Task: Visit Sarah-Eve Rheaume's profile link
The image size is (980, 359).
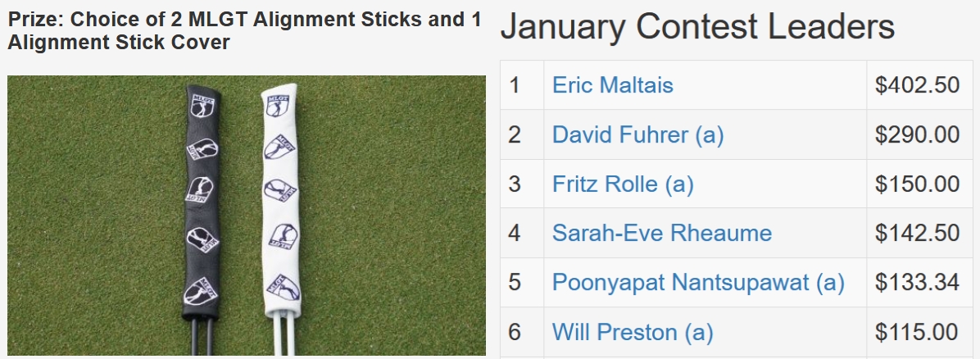Action: click(661, 233)
